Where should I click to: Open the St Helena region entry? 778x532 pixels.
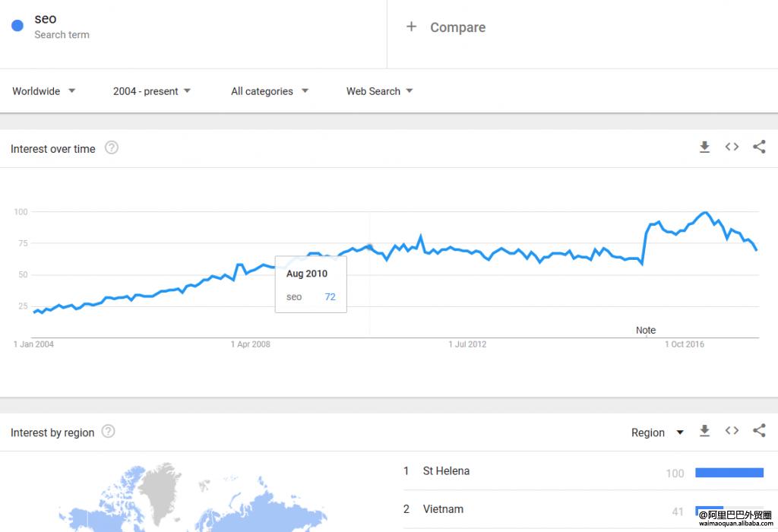click(x=446, y=471)
